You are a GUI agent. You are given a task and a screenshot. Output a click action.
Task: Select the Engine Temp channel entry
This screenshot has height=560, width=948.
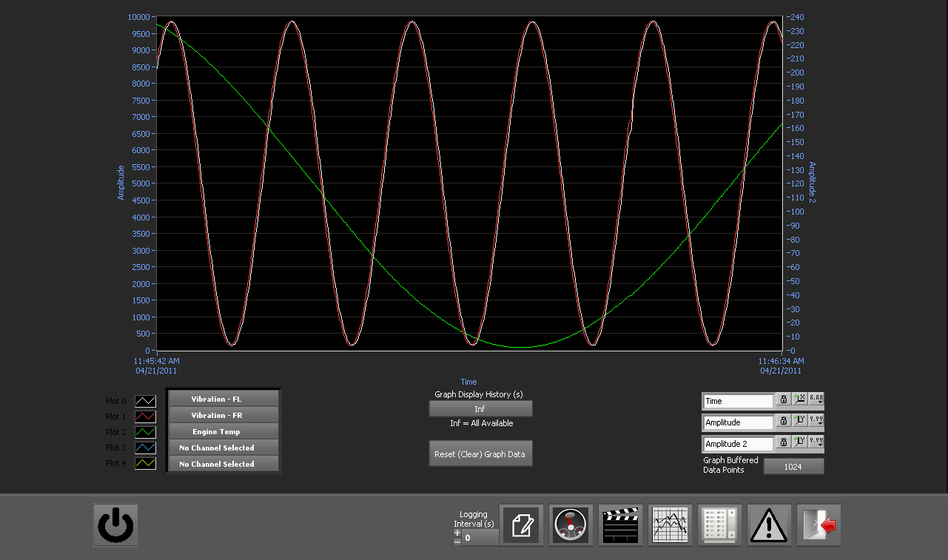(x=223, y=431)
